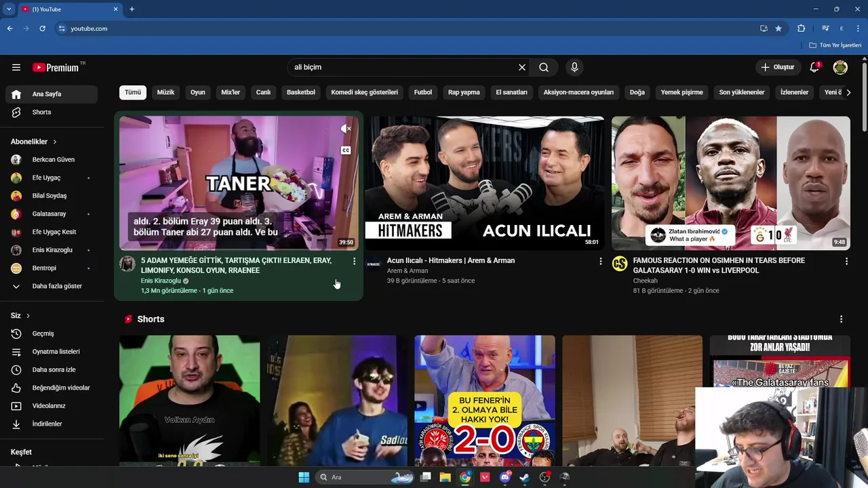
Task: Open Shorts shelf three-dot menu
Action: tap(842, 319)
